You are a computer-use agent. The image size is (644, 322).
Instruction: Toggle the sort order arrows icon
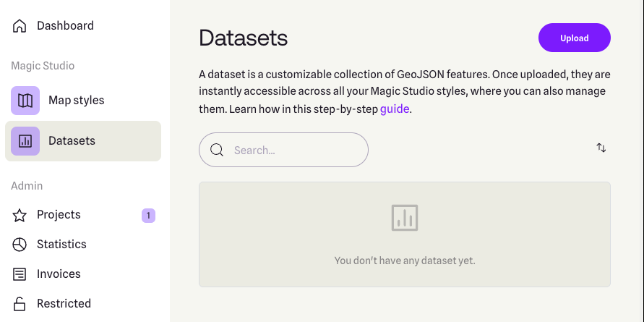click(601, 148)
